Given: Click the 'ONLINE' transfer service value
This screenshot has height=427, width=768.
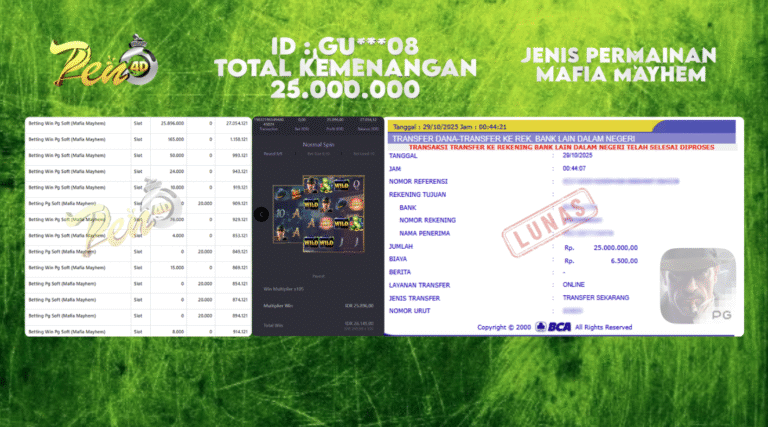Looking at the screenshot, I should pyautogui.click(x=574, y=285).
